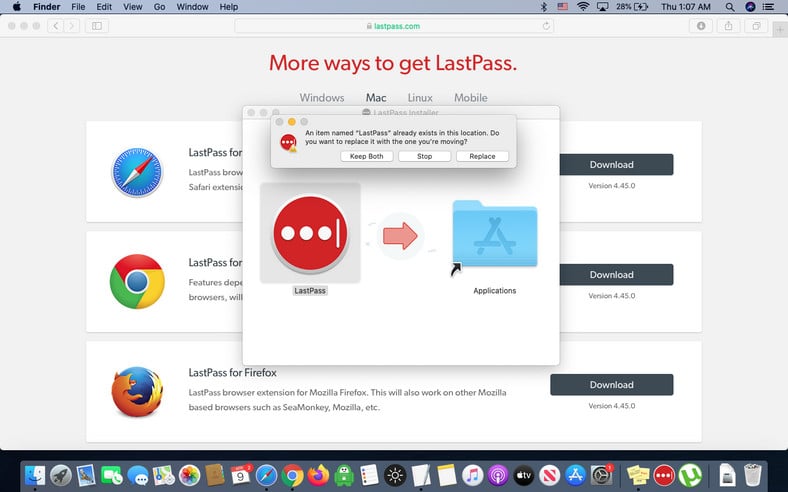Open the Trash in the Dock

[752, 475]
